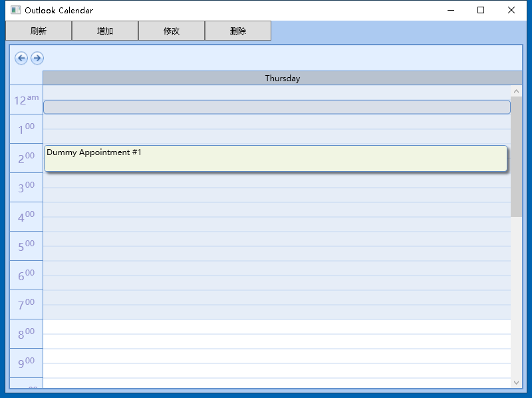Click the 5:00 time label
532x398 pixels.
(27, 246)
